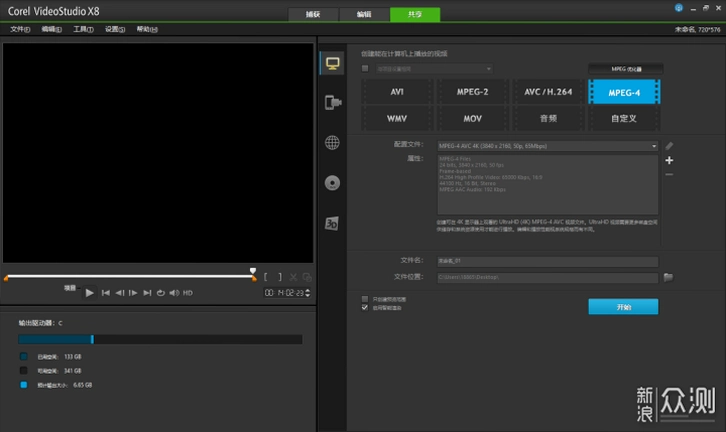Set the mark-out right bracket
Image resolution: width=726 pixels, height=432 pixels.
point(280,277)
